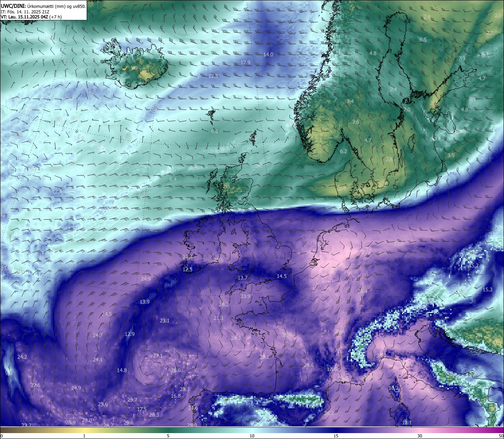Select the 25.7 value label

click(x=132, y=400)
